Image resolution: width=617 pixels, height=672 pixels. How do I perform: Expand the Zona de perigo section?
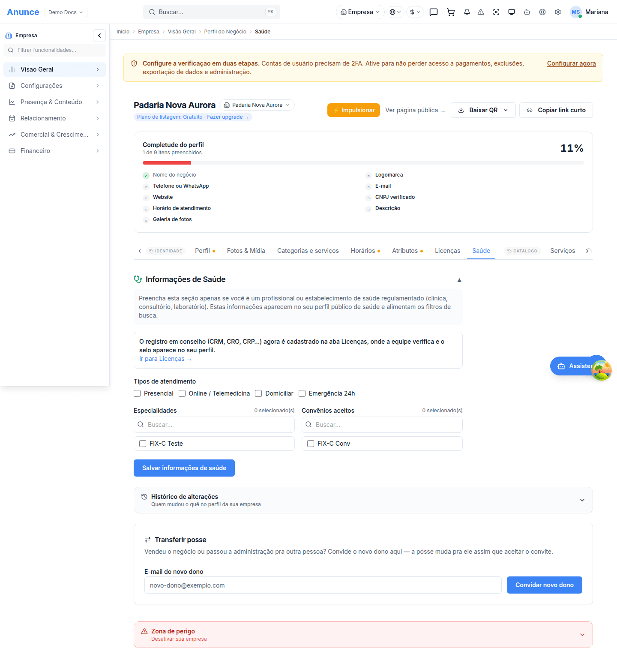tap(363, 635)
